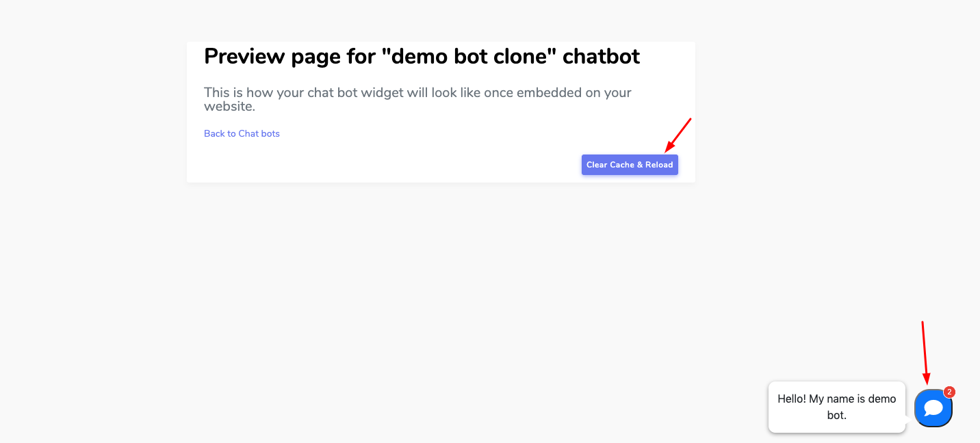
Task: Click the red arrow pointing at the reload button
Action: click(678, 135)
